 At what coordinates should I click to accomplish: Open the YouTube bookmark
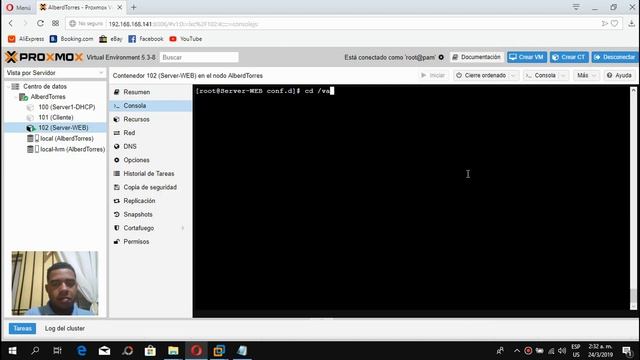pyautogui.click(x=186, y=39)
